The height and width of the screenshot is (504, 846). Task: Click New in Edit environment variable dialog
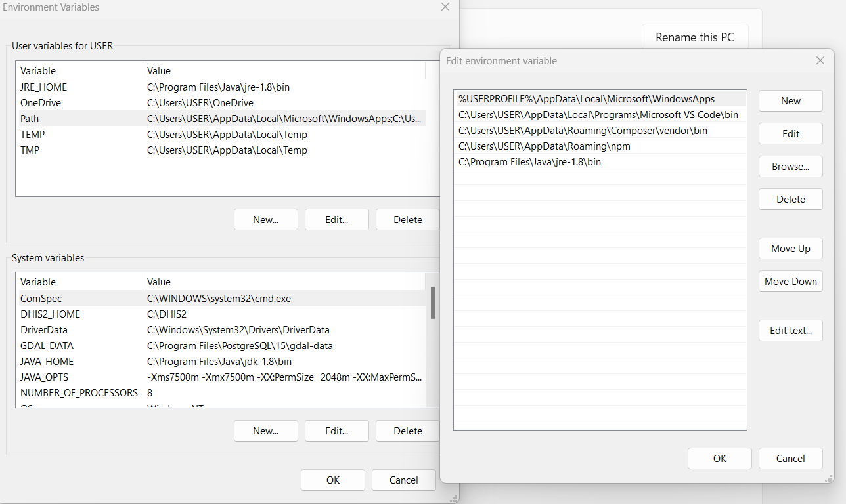[x=790, y=101]
